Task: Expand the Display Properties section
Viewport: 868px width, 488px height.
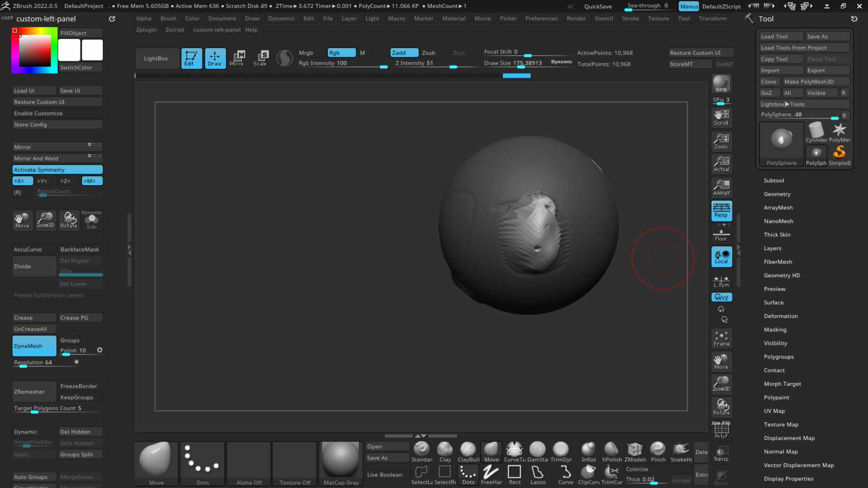Action: point(788,479)
